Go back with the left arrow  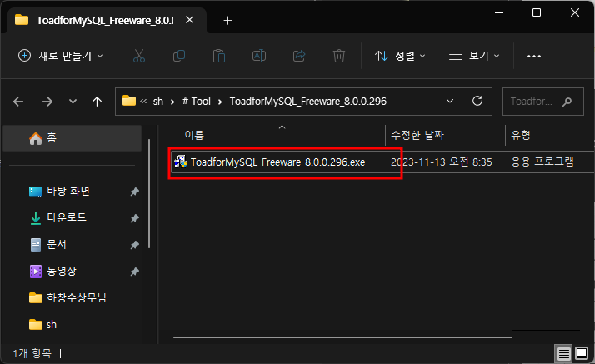click(x=18, y=102)
